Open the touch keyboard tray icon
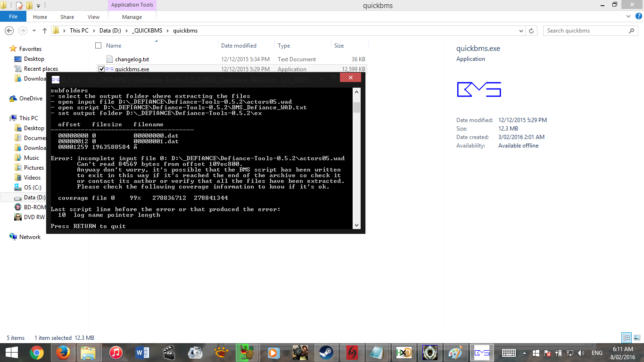The width and height of the screenshot is (644, 362). coord(509,353)
